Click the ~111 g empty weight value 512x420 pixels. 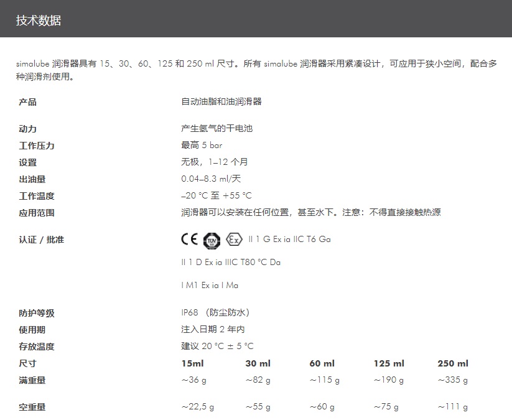[x=452, y=407]
